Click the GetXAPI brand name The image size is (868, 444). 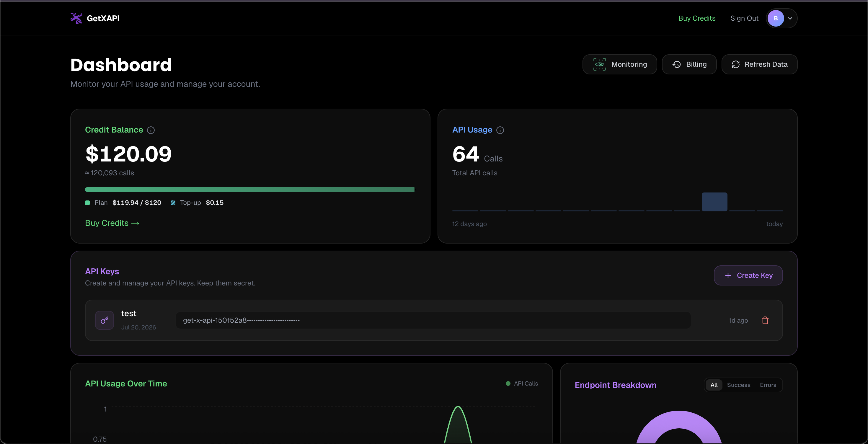pos(103,18)
